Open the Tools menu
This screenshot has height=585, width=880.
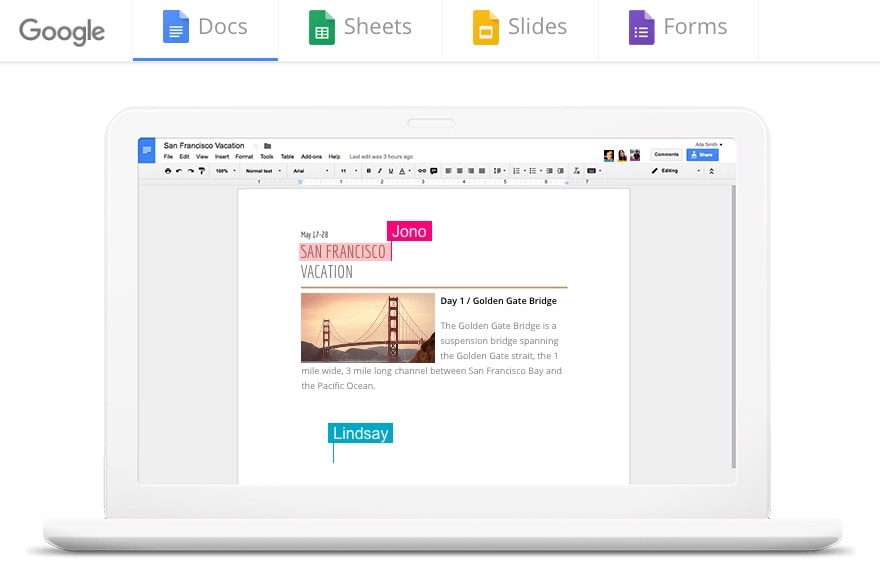267,157
